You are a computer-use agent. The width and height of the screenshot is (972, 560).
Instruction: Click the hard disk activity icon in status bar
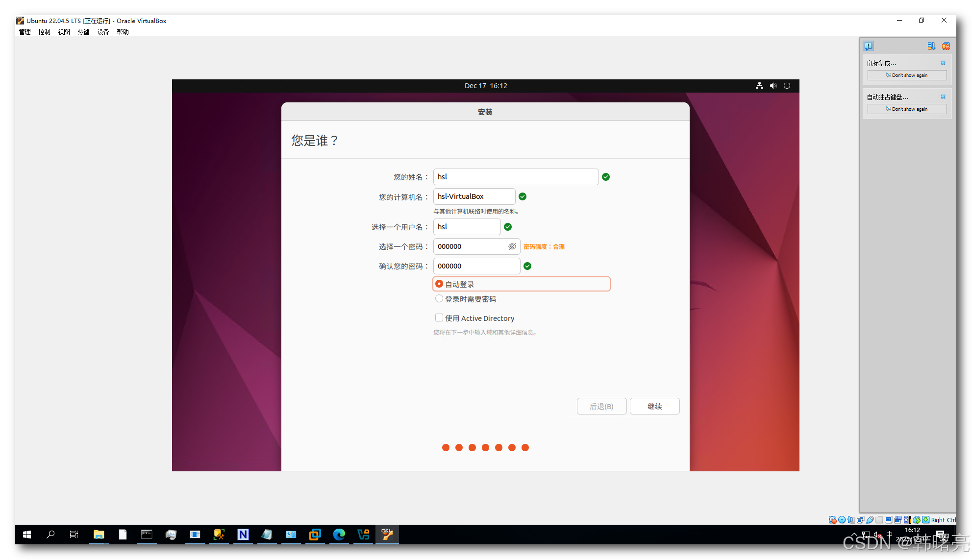click(x=832, y=520)
